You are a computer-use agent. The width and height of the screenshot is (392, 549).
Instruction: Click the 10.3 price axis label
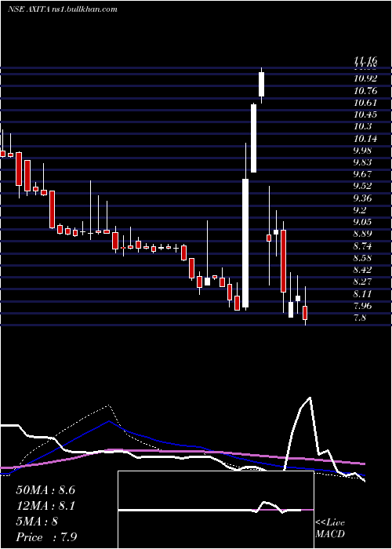pos(362,126)
